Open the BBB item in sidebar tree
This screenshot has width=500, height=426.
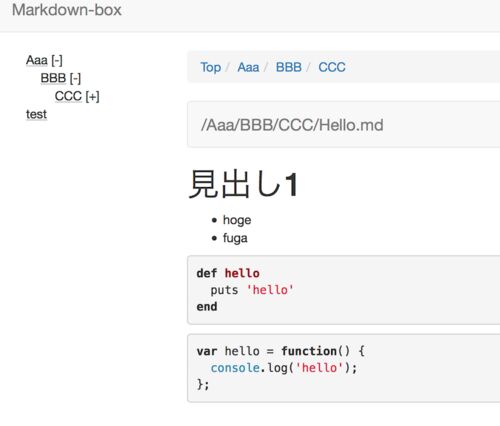click(x=53, y=78)
